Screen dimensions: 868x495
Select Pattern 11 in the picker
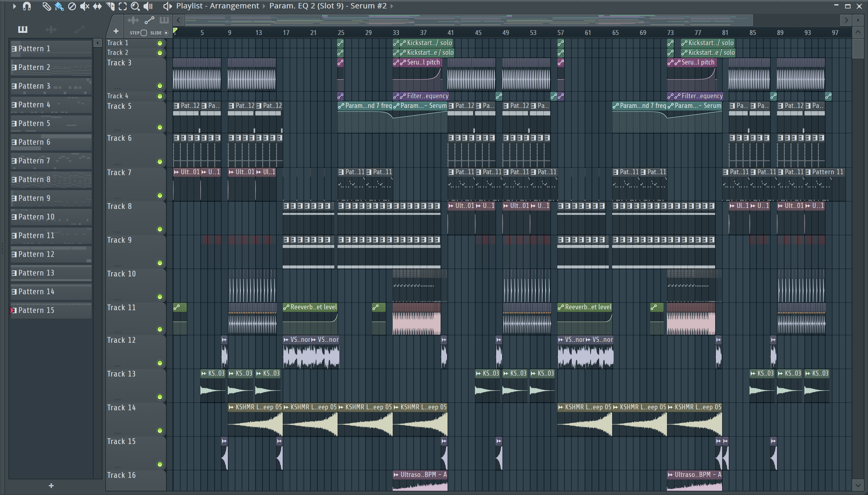[51, 236]
